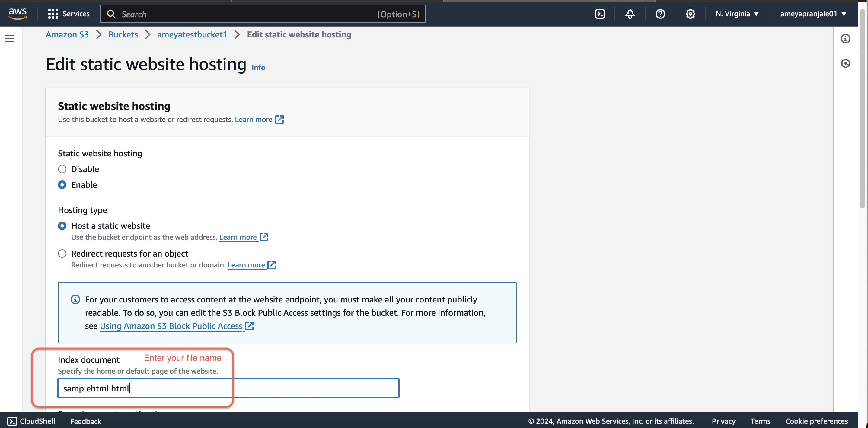Choose Redirect requests for an object
This screenshot has width=868, height=428.
(62, 254)
